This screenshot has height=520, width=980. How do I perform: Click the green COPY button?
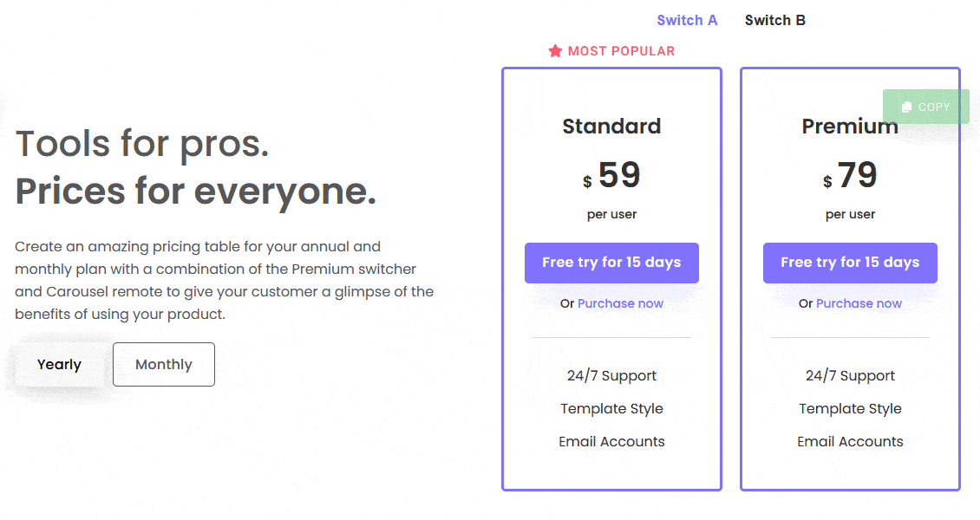click(x=925, y=107)
